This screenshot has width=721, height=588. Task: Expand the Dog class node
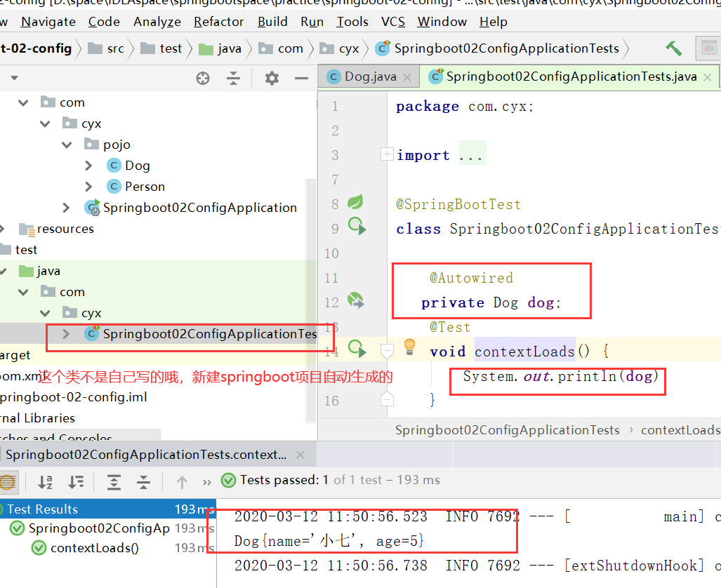pyautogui.click(x=88, y=166)
